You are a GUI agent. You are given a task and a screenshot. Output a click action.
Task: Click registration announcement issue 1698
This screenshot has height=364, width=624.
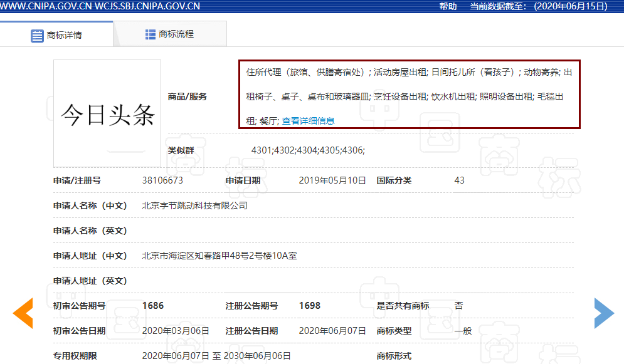[x=310, y=306]
